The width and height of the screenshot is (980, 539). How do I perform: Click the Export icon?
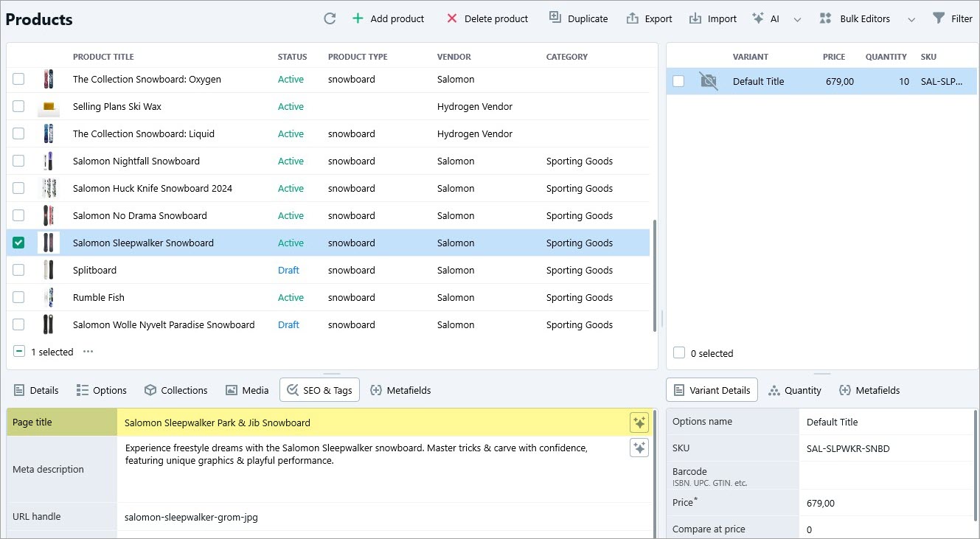[632, 18]
